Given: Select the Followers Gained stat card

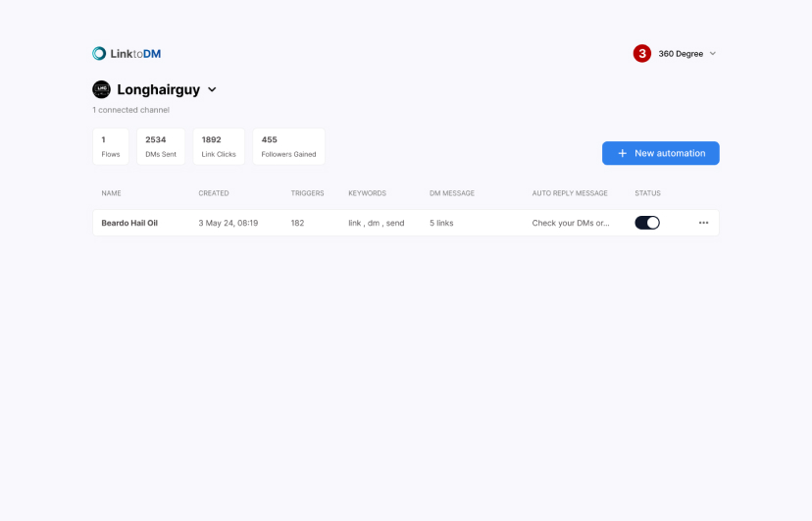Looking at the screenshot, I should click(x=288, y=146).
